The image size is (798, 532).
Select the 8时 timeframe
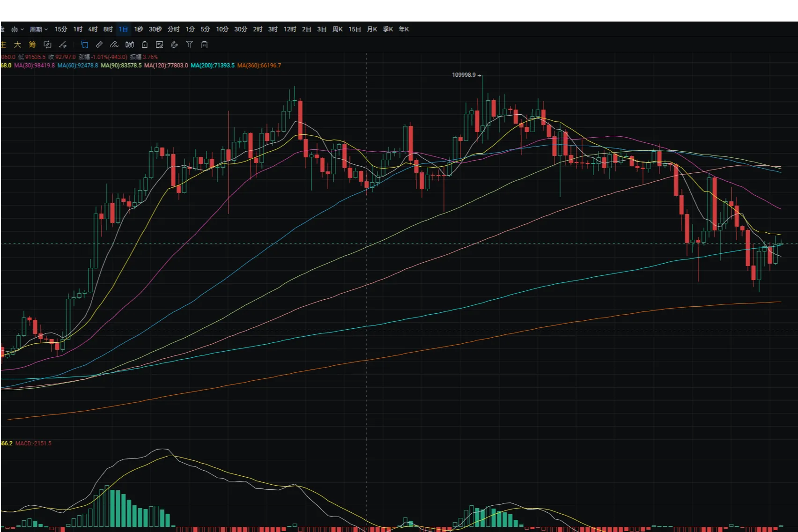[x=108, y=30]
